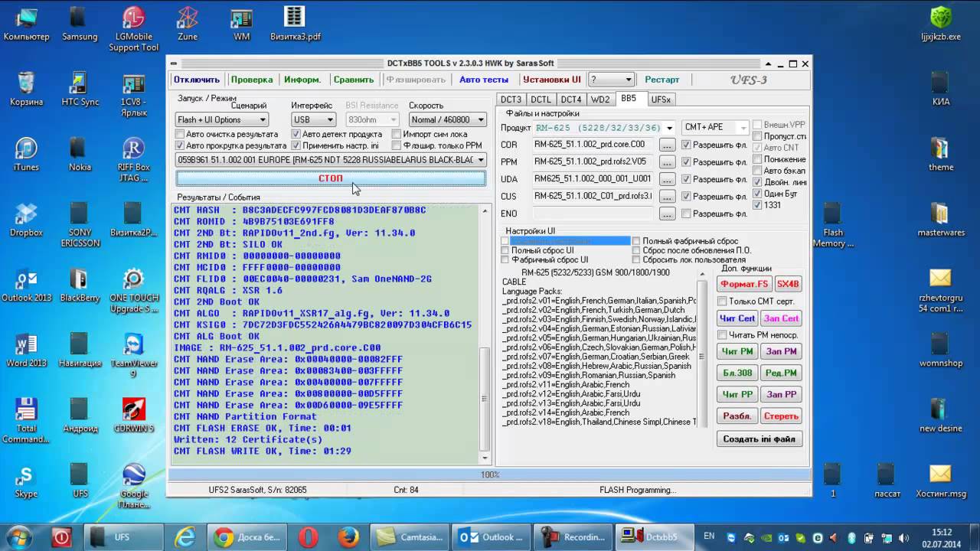Viewport: 980px width, 551px height.
Task: Open Internet Explorer from the taskbar
Action: tap(185, 537)
